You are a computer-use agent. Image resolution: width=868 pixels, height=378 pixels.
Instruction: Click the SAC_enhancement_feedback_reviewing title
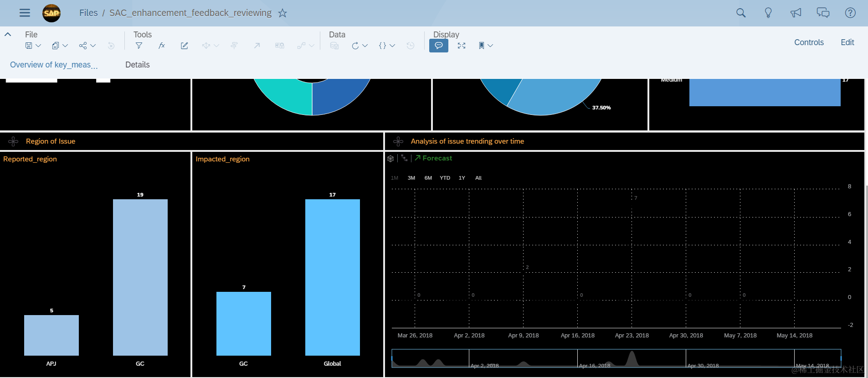(190, 13)
